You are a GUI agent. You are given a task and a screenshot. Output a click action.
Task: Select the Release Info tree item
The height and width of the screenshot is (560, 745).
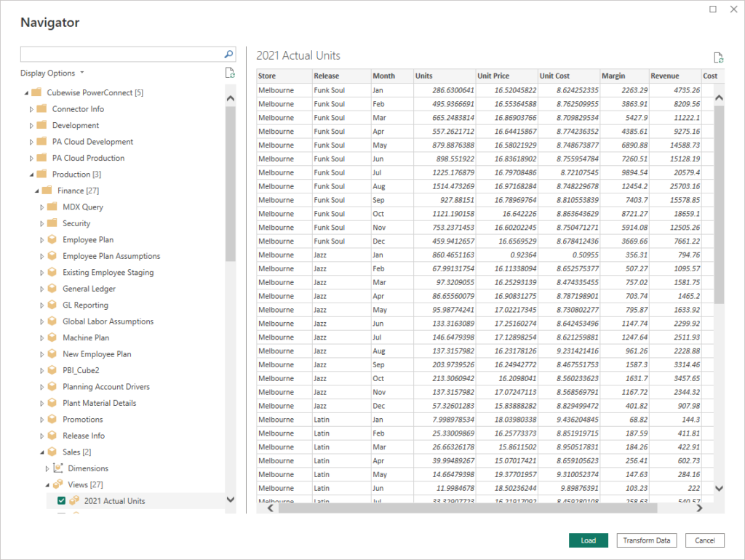click(83, 436)
